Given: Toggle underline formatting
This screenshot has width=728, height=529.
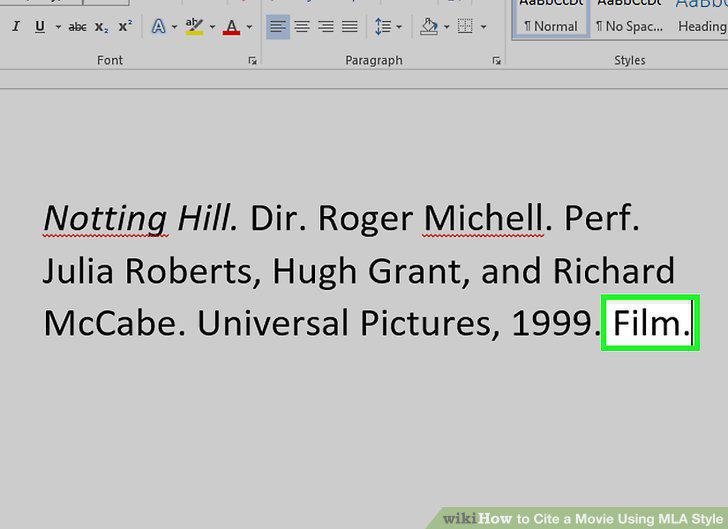Looking at the screenshot, I should coord(40,26).
